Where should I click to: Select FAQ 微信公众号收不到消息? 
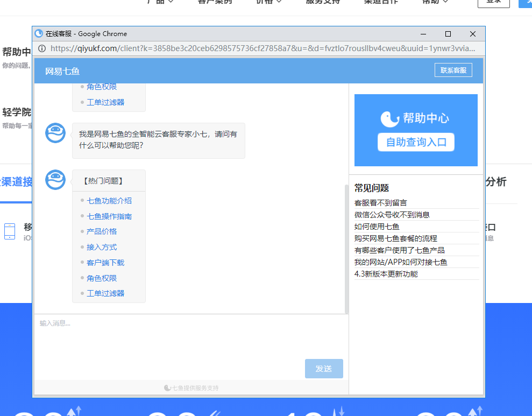pyautogui.click(x=392, y=215)
